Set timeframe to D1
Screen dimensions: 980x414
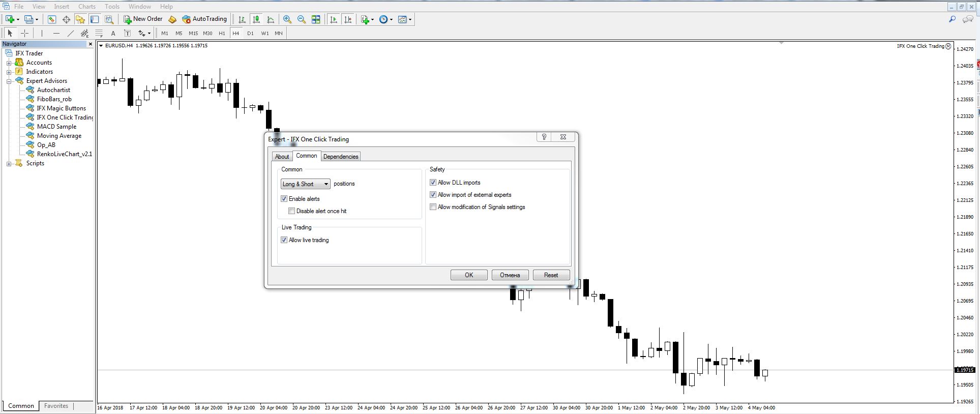pyautogui.click(x=250, y=33)
